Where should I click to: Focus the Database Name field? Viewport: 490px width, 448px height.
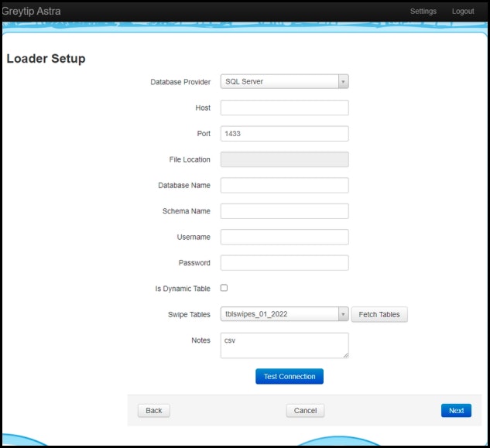pos(284,185)
